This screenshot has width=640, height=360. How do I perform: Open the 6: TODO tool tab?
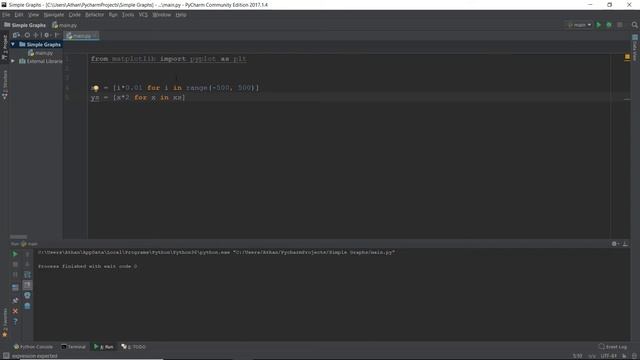133,347
